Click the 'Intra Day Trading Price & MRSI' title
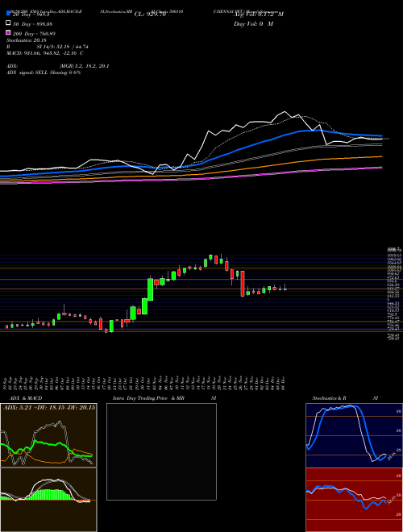The image size is (403, 532). point(164,398)
